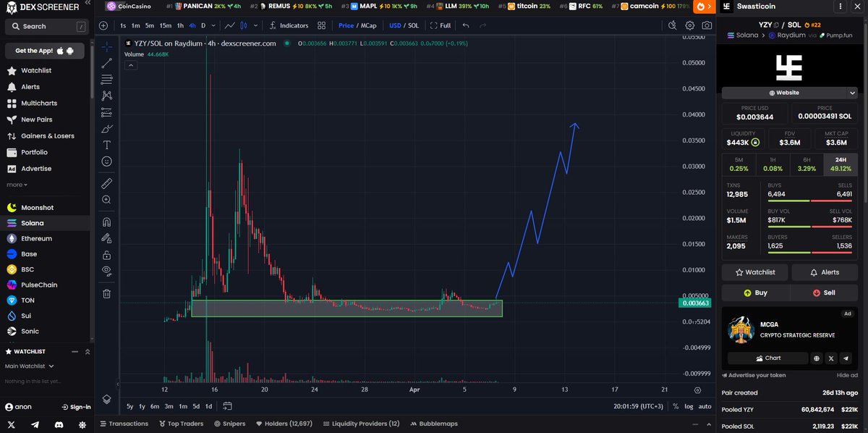Open the Telegram icon in sidebar footer
This screenshot has height=433, width=868.
click(35, 424)
